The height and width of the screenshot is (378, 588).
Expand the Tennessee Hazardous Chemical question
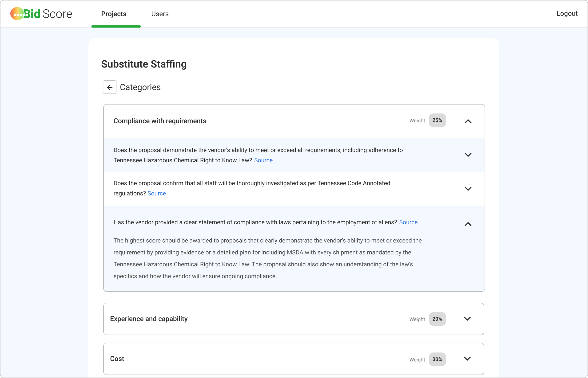click(468, 155)
